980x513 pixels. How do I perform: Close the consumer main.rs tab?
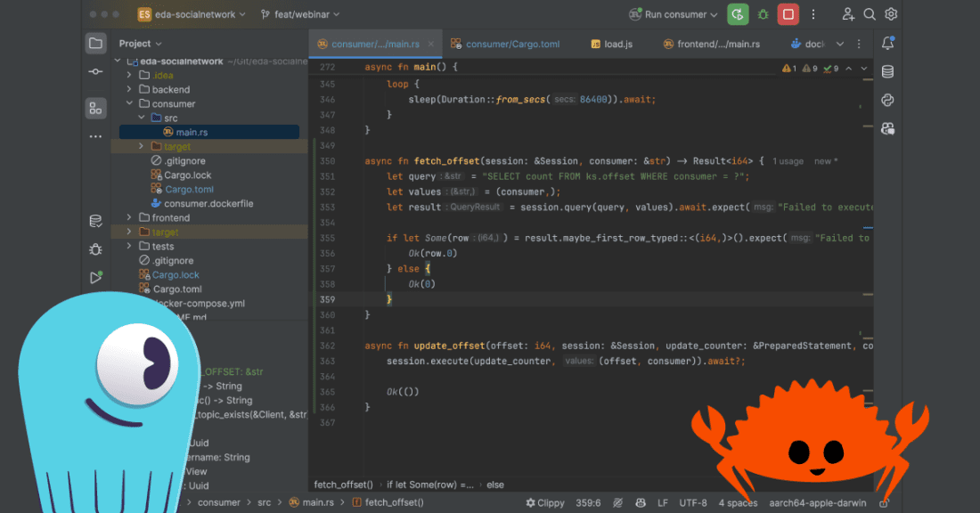click(x=430, y=45)
